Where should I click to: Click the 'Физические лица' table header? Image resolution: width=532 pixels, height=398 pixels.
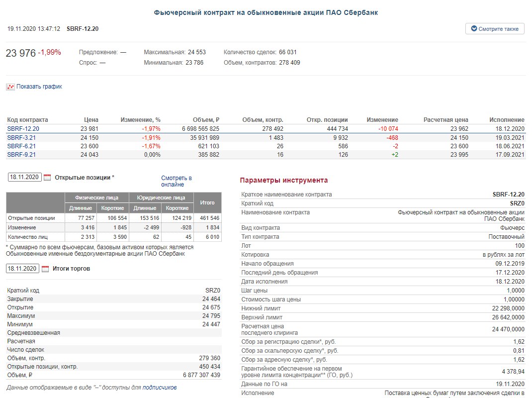pyautogui.click(x=96, y=198)
